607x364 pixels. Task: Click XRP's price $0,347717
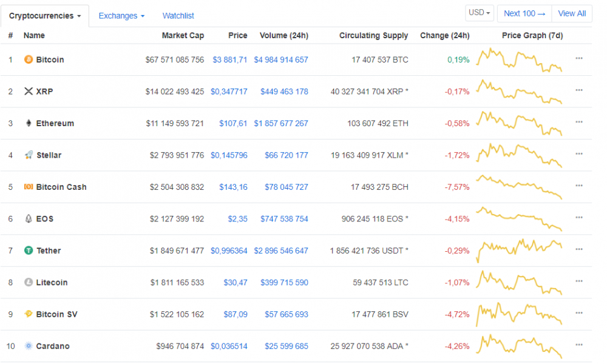[229, 92]
